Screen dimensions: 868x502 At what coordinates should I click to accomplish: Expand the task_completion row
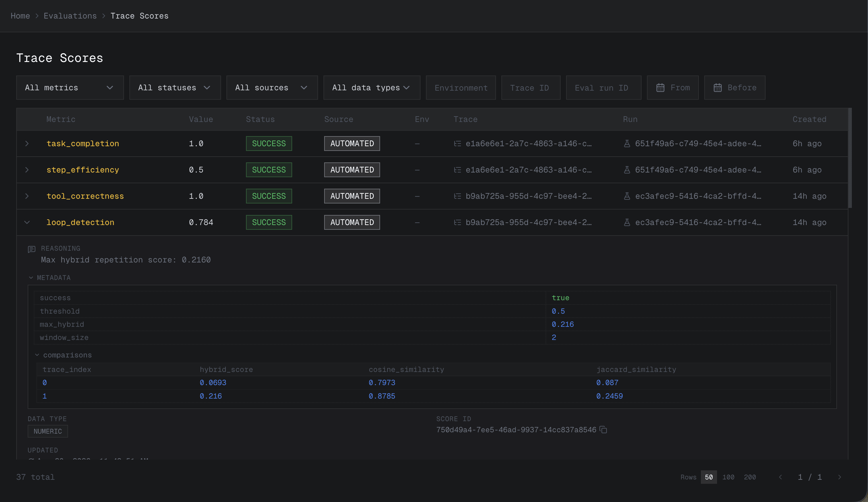pyautogui.click(x=27, y=144)
